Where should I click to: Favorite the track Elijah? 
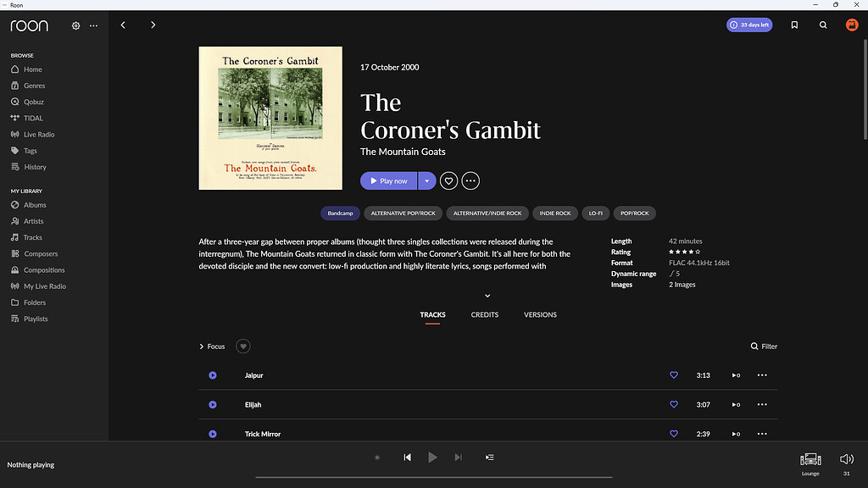[x=673, y=404]
